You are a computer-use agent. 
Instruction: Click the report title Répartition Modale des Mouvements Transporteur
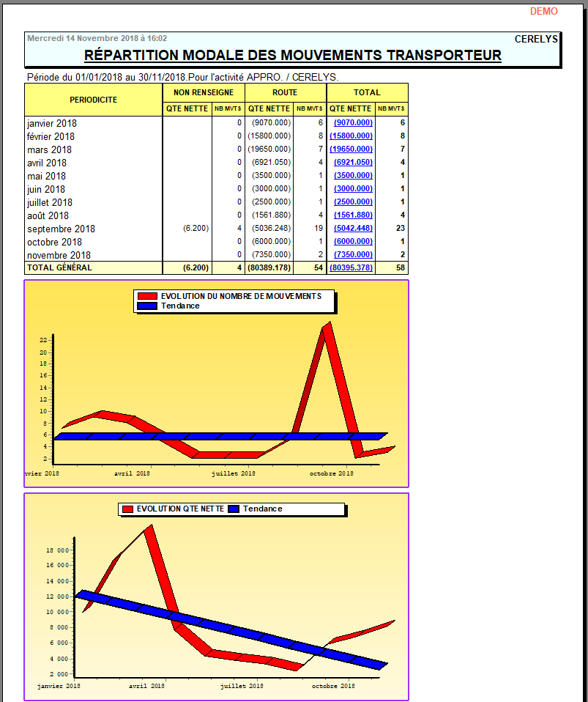(x=293, y=56)
